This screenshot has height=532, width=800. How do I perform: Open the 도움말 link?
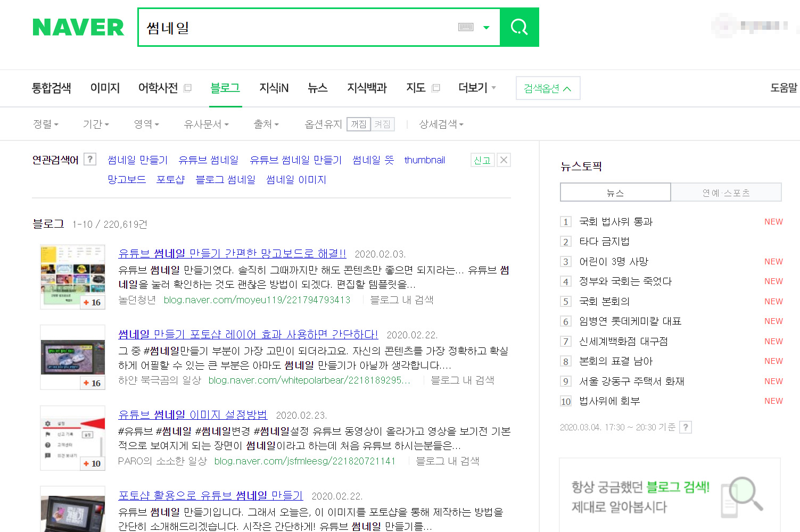coord(783,88)
